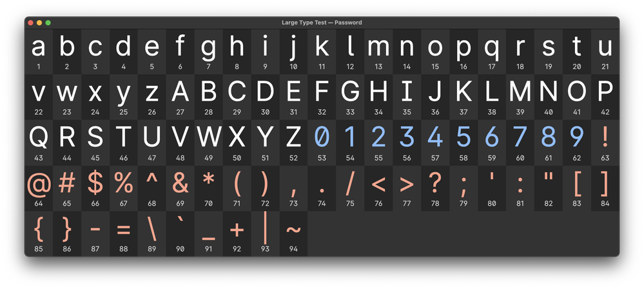Select the ~ tilde character numbered 94
644x289 pixels.
tap(293, 231)
